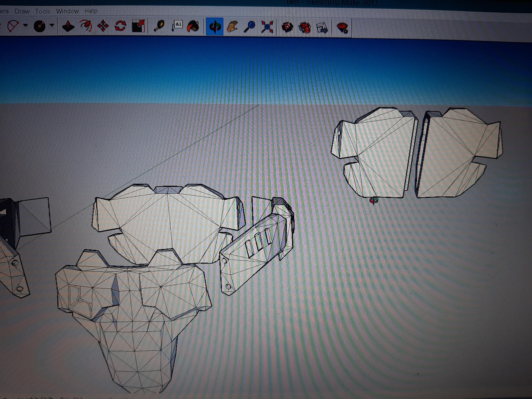Open the Draw menu
This screenshot has height=399, width=532.
pyautogui.click(x=22, y=11)
